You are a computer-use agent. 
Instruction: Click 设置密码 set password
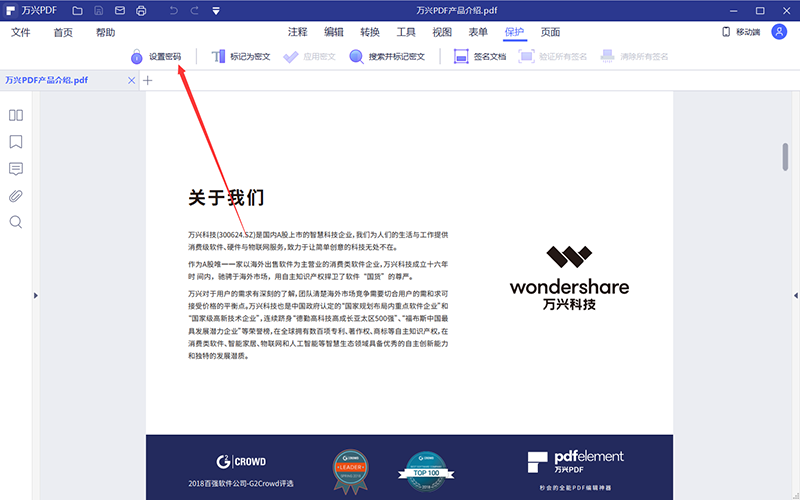tap(156, 57)
